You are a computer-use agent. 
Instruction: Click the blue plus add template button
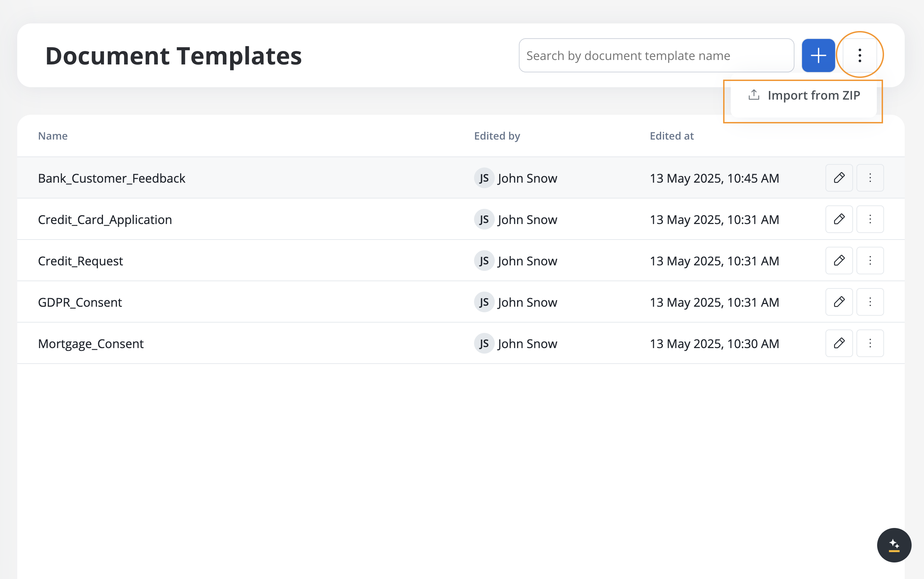pyautogui.click(x=818, y=55)
